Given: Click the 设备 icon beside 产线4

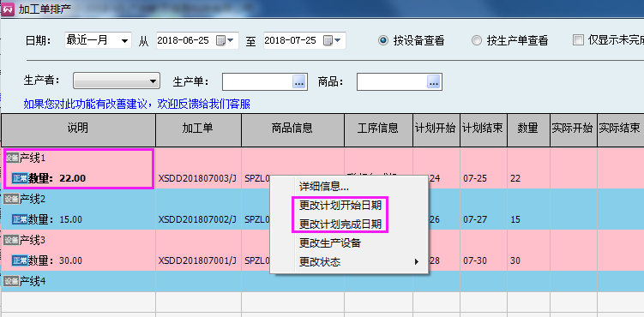Looking at the screenshot, I should (x=11, y=281).
